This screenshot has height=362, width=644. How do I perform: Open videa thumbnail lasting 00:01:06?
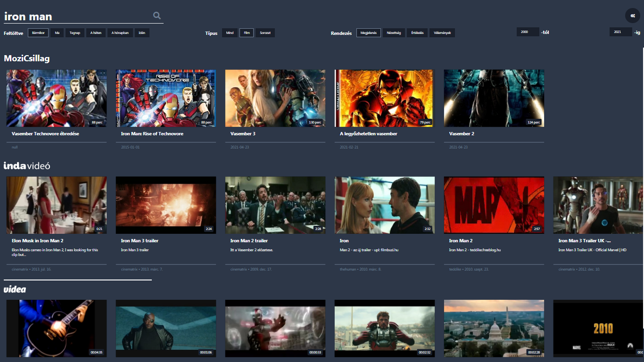166,328
